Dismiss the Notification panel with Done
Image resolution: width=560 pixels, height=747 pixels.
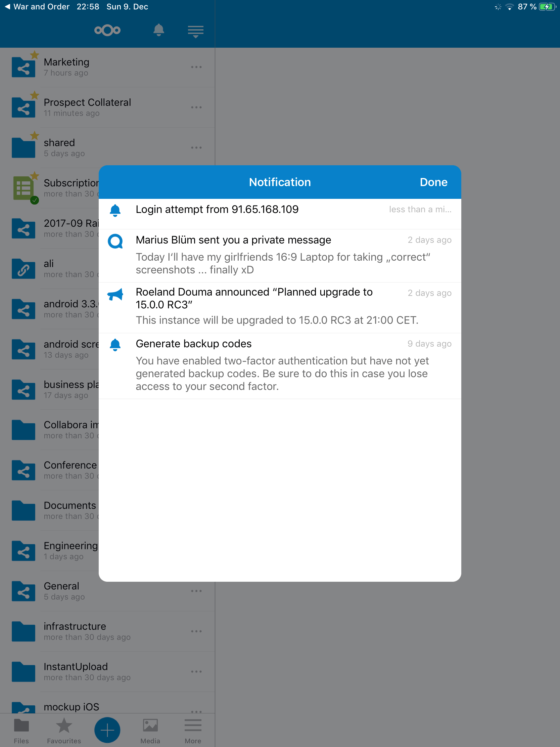(433, 182)
